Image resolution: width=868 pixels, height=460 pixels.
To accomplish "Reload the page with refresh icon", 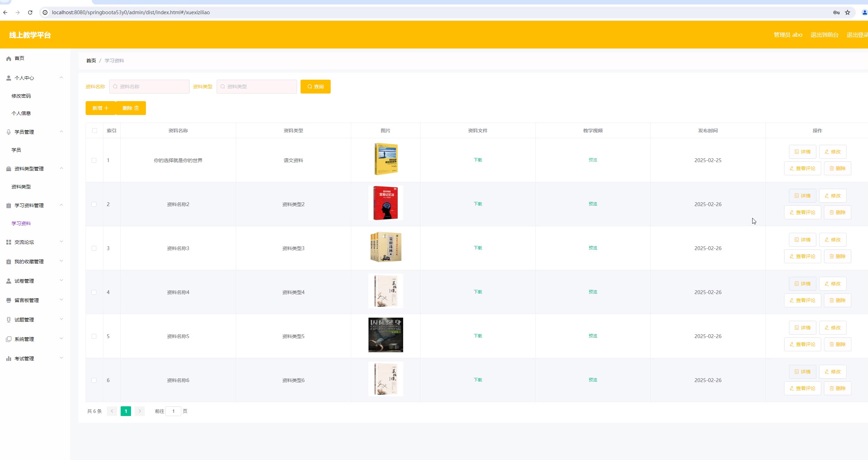I will tap(30, 12).
